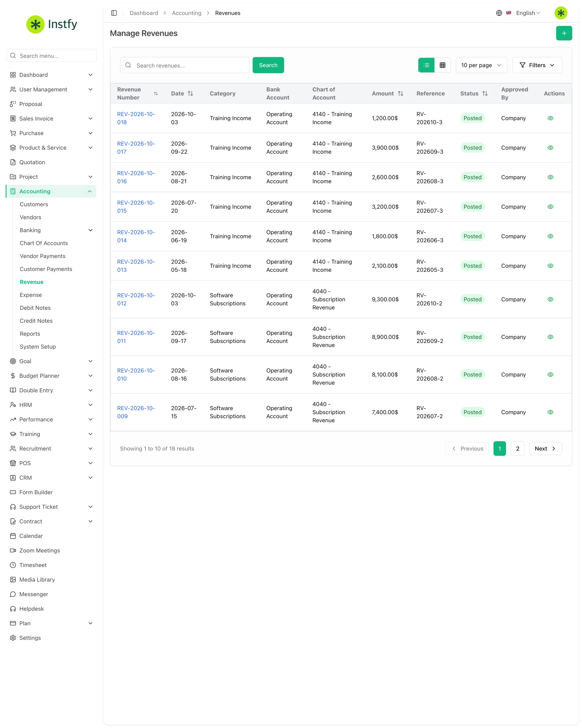The height and width of the screenshot is (728, 582).
Task: Open revenue link REV-2026-10-016
Action: point(136,177)
